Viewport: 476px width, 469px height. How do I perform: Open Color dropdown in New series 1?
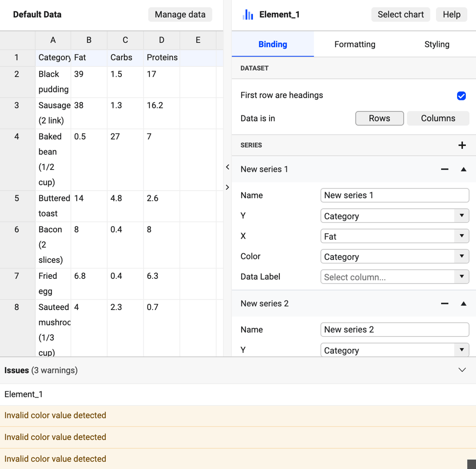click(394, 257)
